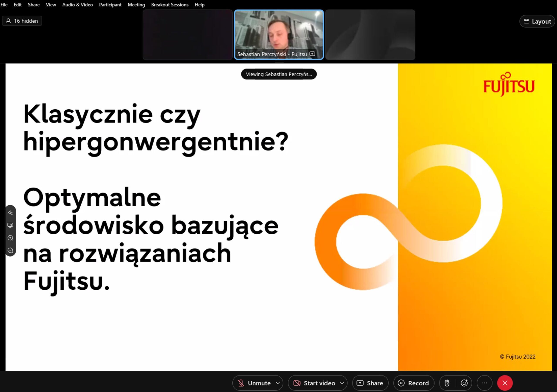This screenshot has width=557, height=392.
Task: Open the more options ellipsis button
Action: click(x=485, y=383)
